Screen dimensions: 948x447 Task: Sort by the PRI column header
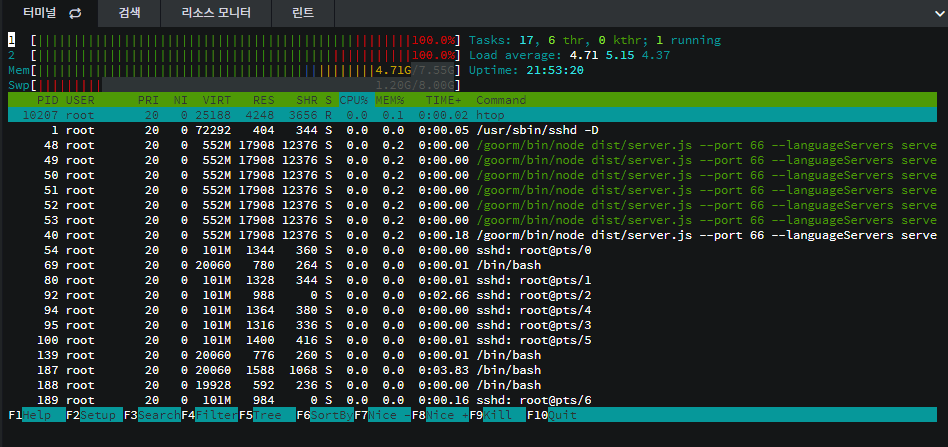pos(148,100)
